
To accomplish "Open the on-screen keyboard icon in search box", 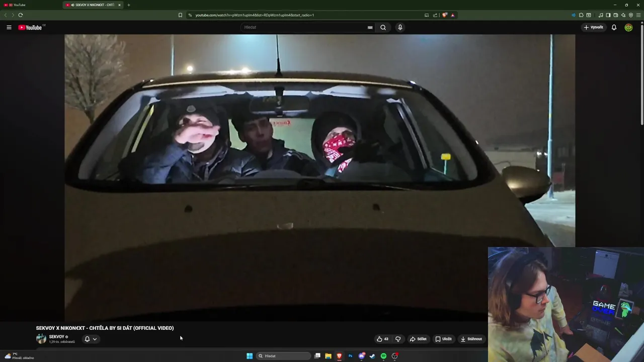I will (370, 28).
